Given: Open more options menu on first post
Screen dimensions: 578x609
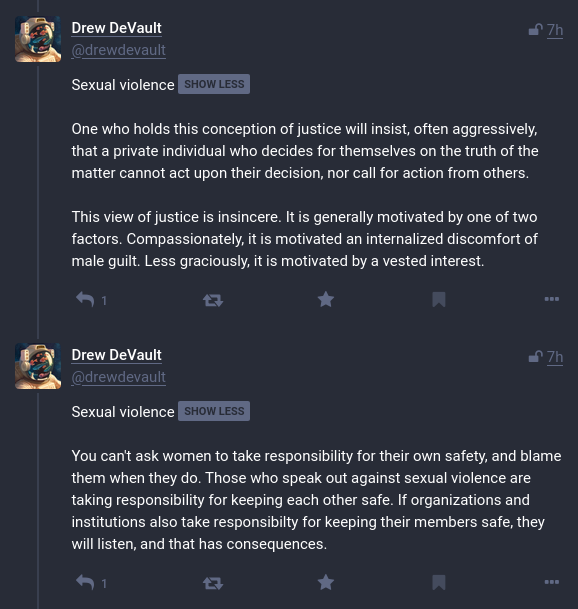Looking at the screenshot, I should [x=552, y=299].
